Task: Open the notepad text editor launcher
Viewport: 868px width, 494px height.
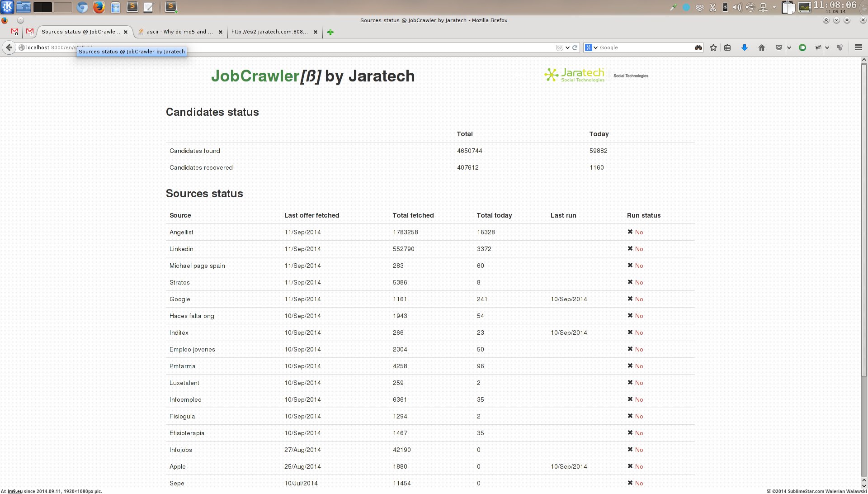Action: 149,7
